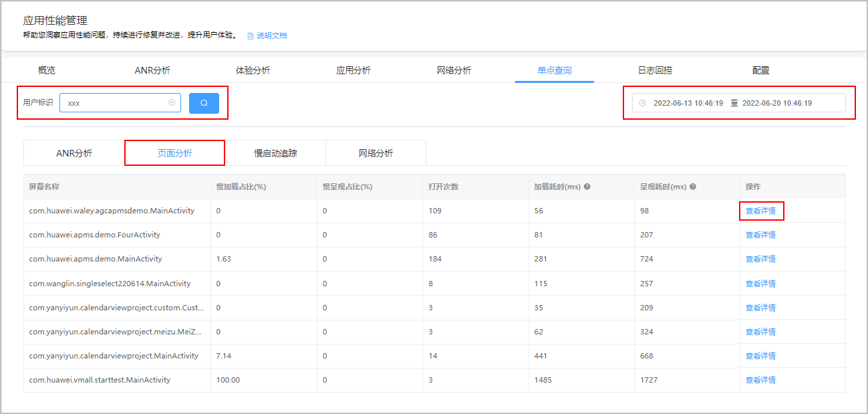Clear the user ID input field
The image size is (868, 414).
point(172,103)
